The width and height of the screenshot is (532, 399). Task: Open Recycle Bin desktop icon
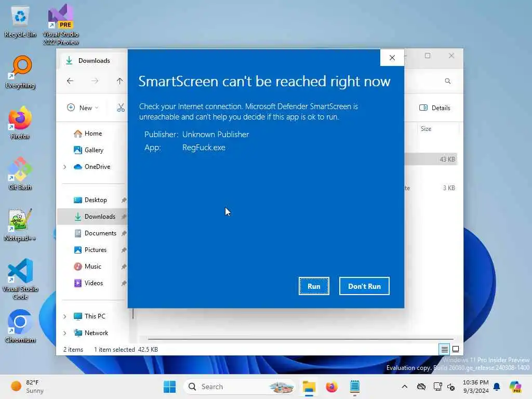tap(20, 22)
